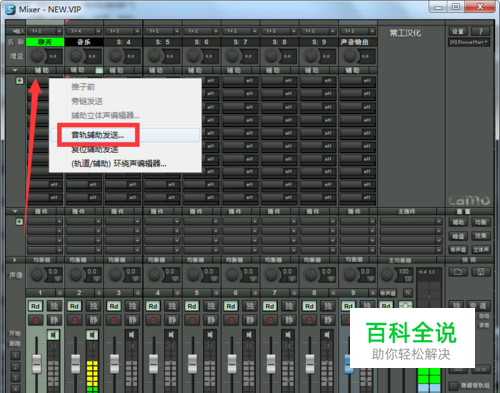Arm record button on channel 8
This screenshot has height=393, width=500.
309,320
